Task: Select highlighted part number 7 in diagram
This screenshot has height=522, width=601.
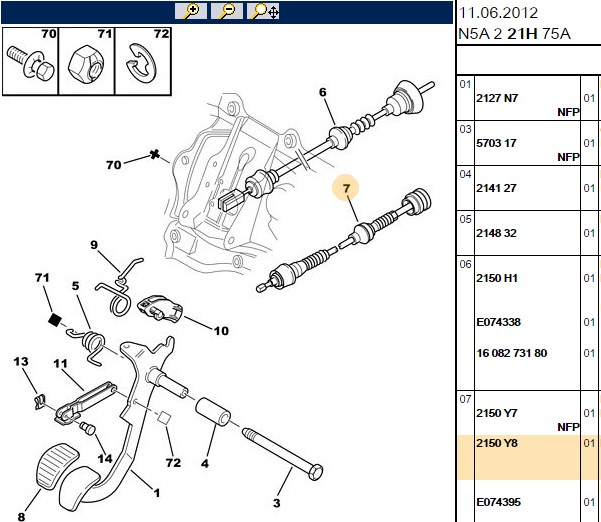Action: pos(346,188)
